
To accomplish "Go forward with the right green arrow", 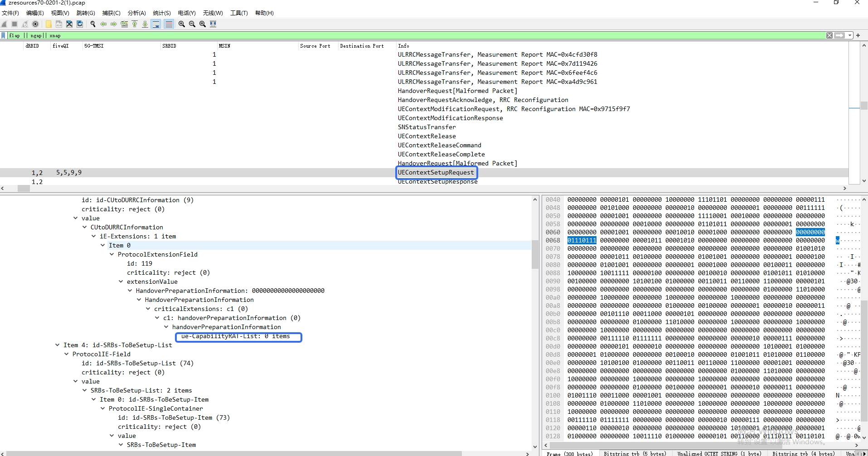I will (x=114, y=24).
